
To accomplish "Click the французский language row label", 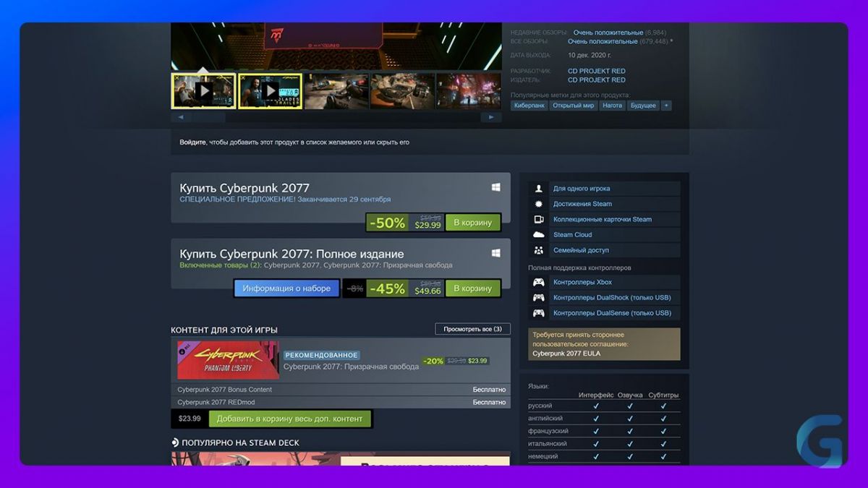I will [x=548, y=431].
